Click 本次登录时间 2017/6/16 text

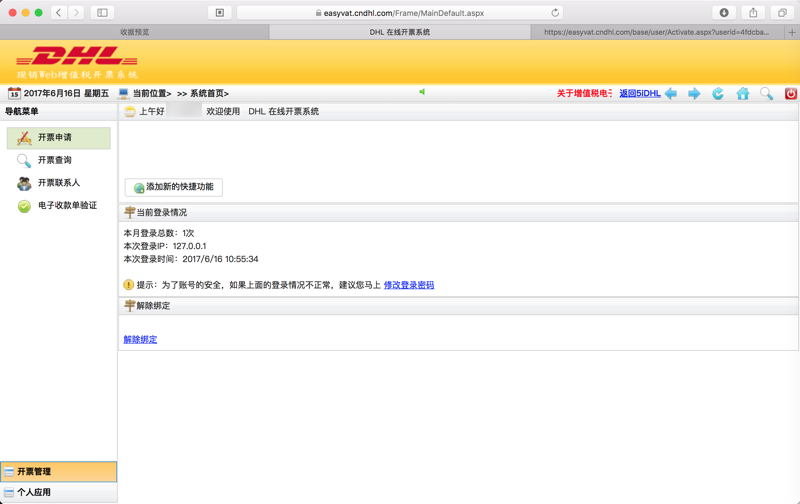[x=191, y=259]
